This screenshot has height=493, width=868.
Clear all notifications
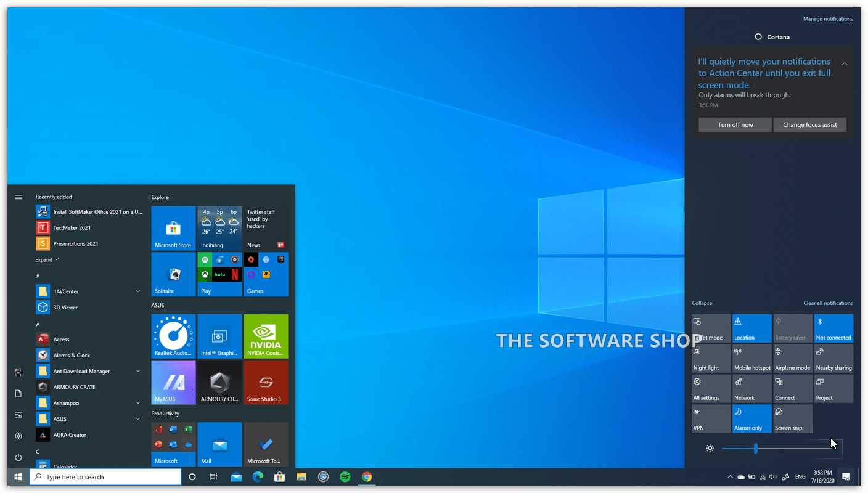828,303
